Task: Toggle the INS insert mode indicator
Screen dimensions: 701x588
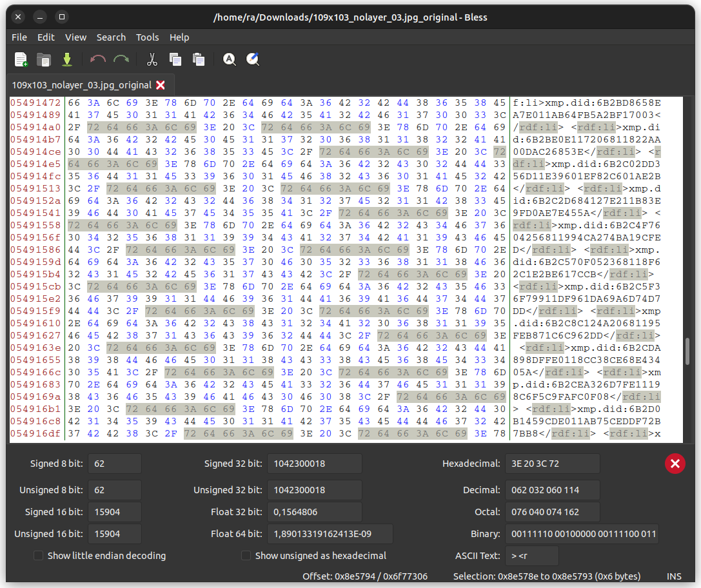Action: [674, 576]
